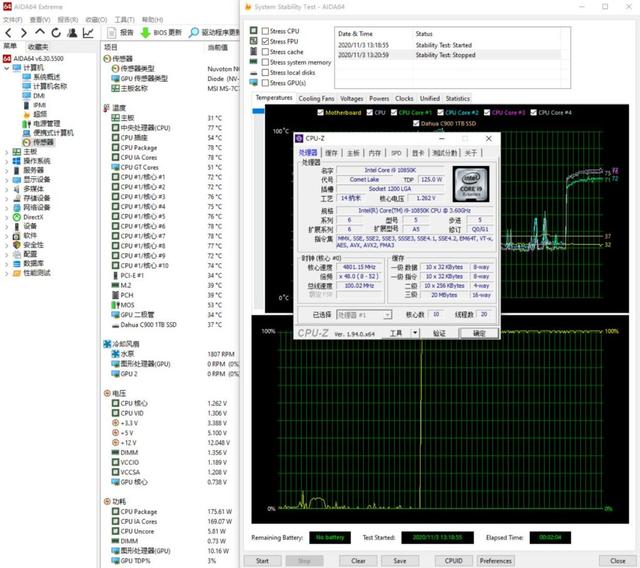Image resolution: width=640 pixels, height=568 pixels.
Task: Select 配置 configuration tree item
Action: [25, 254]
